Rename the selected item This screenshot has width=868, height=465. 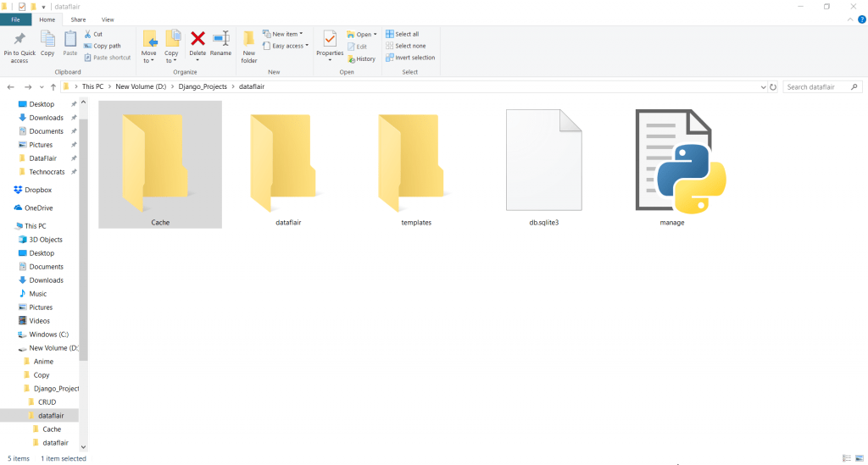221,43
